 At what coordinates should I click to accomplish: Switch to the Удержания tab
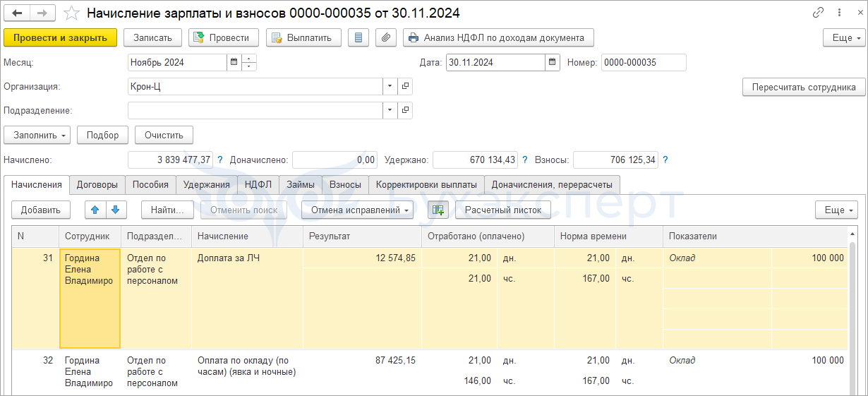[x=206, y=184]
